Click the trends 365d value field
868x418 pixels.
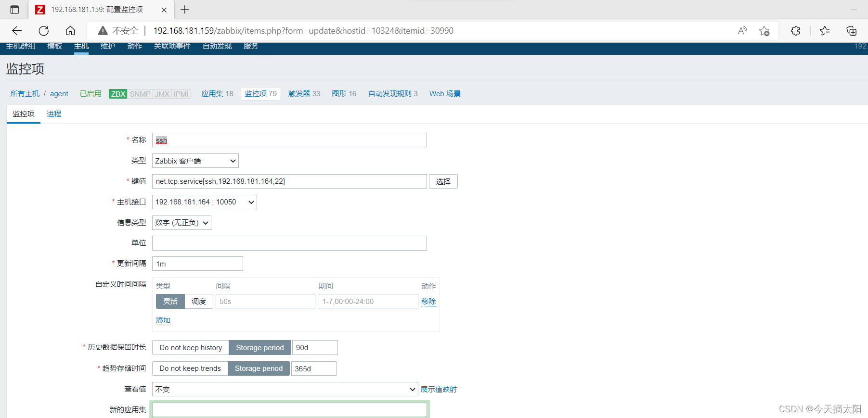314,368
